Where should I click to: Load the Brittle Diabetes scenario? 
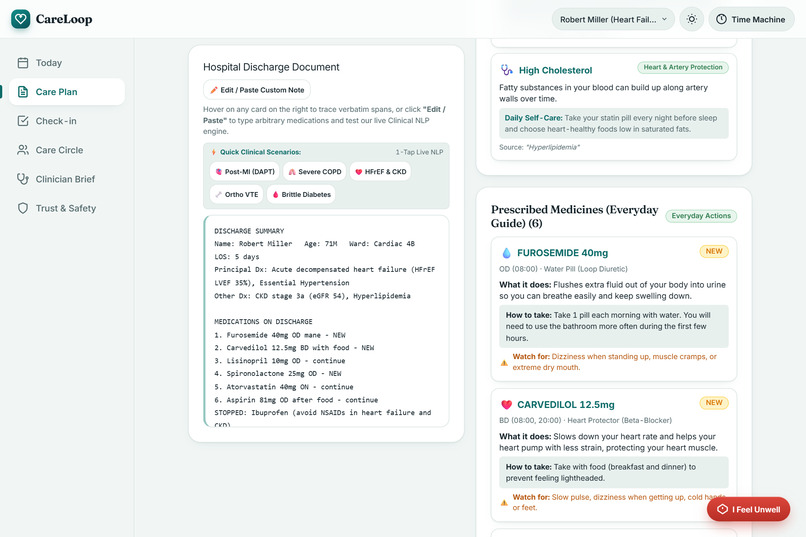[301, 194]
